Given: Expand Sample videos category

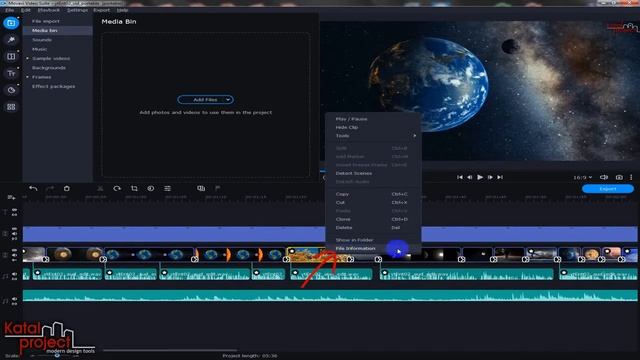Looking at the screenshot, I should click(x=27, y=58).
